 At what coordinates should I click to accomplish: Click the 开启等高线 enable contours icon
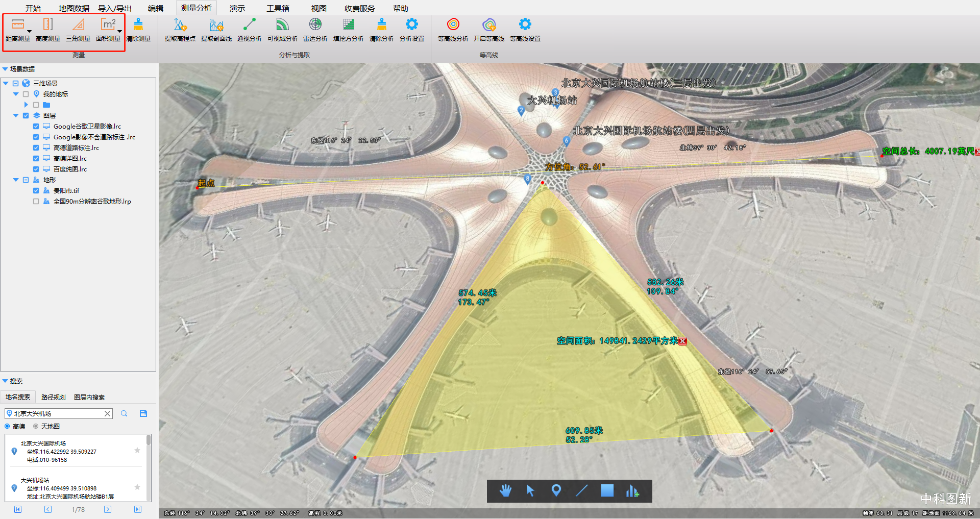(x=489, y=30)
